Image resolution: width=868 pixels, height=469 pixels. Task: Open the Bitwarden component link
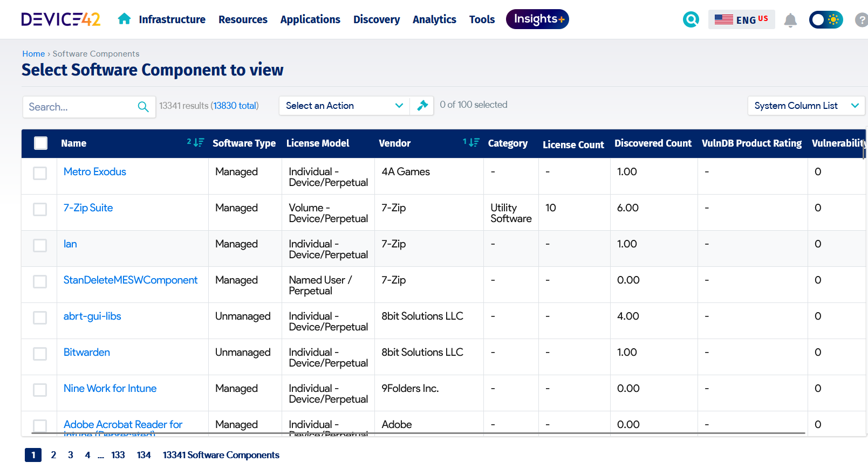click(x=87, y=352)
